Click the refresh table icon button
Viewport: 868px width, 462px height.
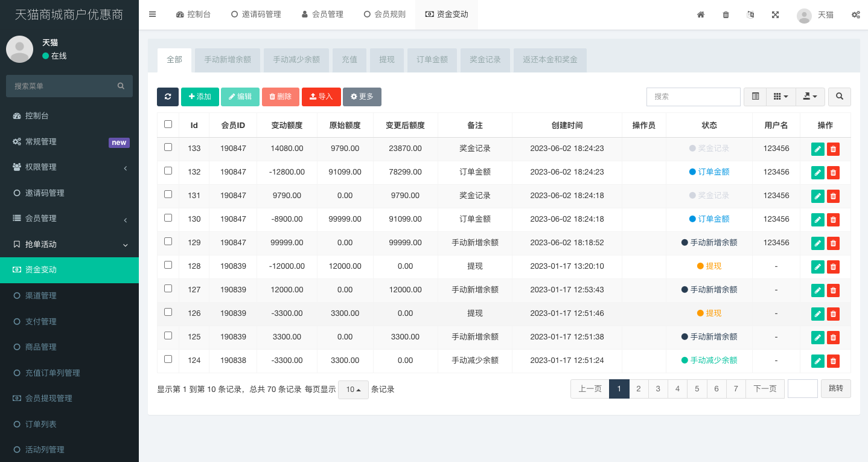[167, 97]
